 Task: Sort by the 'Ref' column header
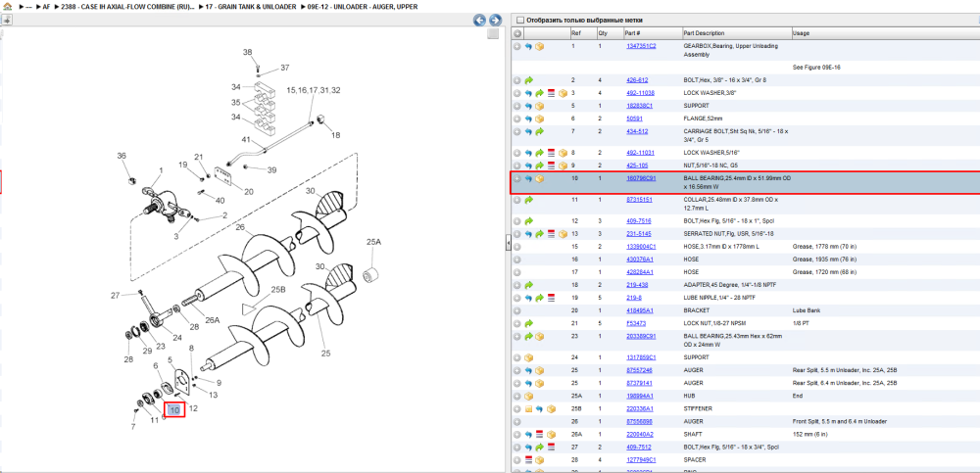[x=576, y=33]
